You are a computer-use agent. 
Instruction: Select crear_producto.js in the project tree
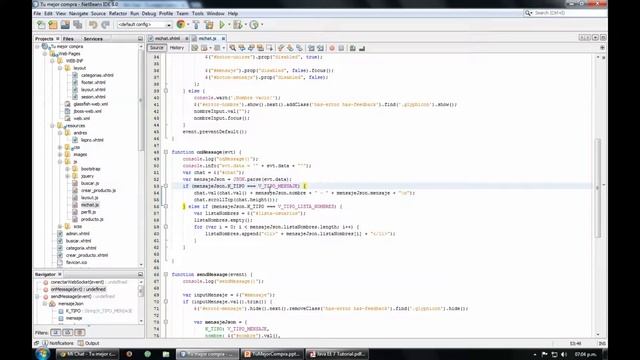[98, 191]
